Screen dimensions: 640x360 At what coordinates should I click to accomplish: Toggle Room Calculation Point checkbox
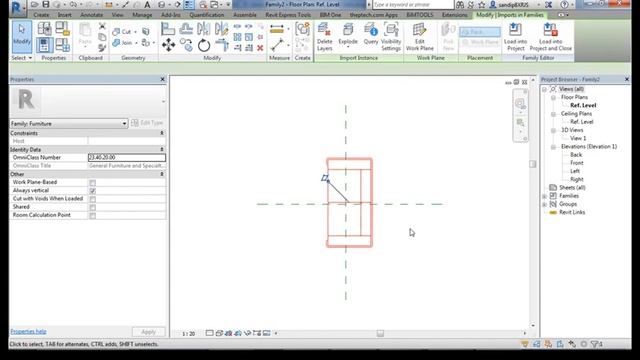coord(93,215)
